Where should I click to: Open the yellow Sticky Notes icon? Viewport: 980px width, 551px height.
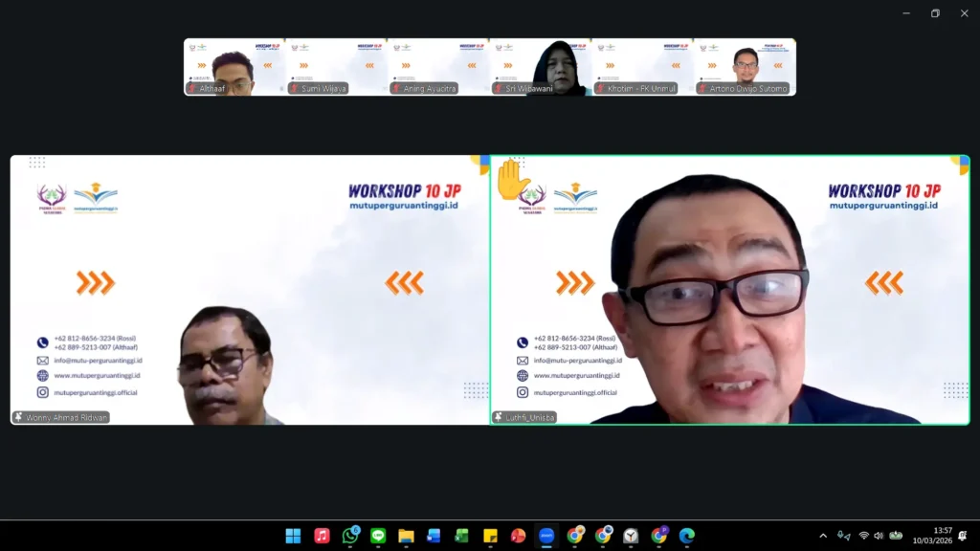pos(490,536)
